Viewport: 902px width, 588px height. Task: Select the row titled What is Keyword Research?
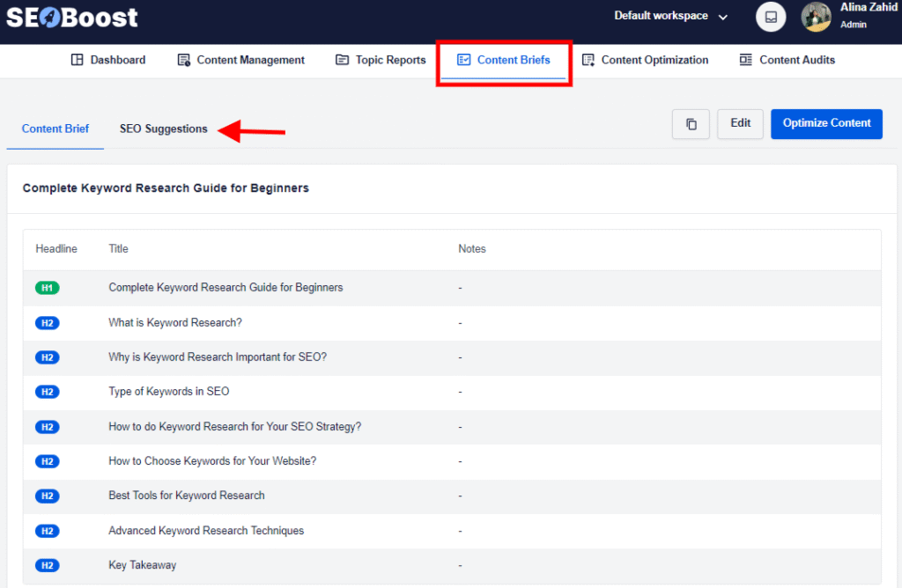pos(174,322)
